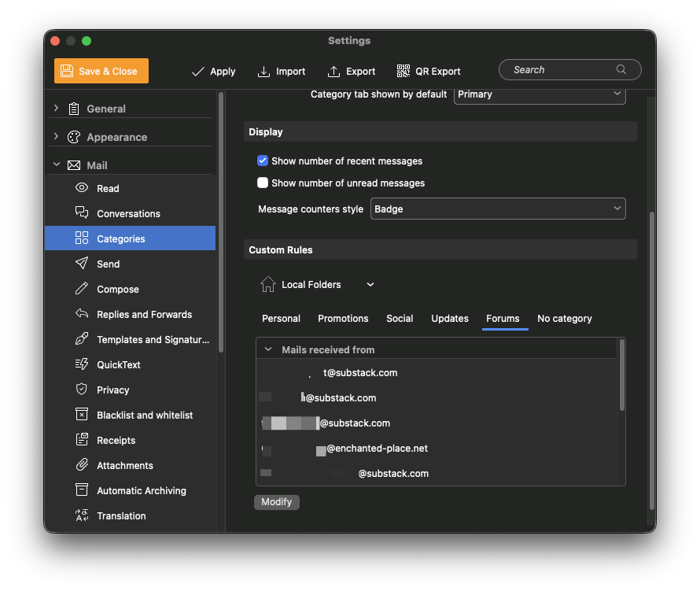700x591 pixels.
Task: Switch to the Promotions tab
Action: click(x=343, y=318)
